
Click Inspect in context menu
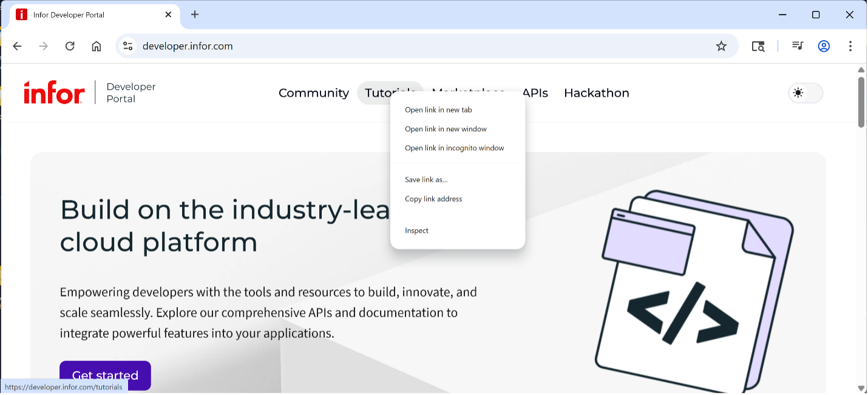coord(416,231)
